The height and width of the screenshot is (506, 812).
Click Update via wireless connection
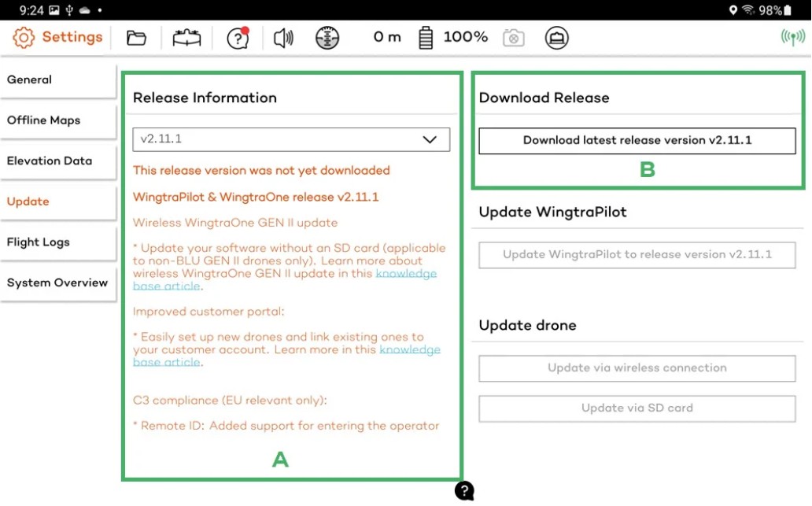click(637, 367)
